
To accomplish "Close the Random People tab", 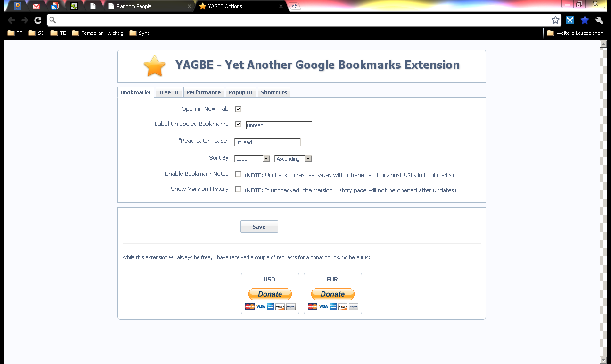I will tap(190, 6).
